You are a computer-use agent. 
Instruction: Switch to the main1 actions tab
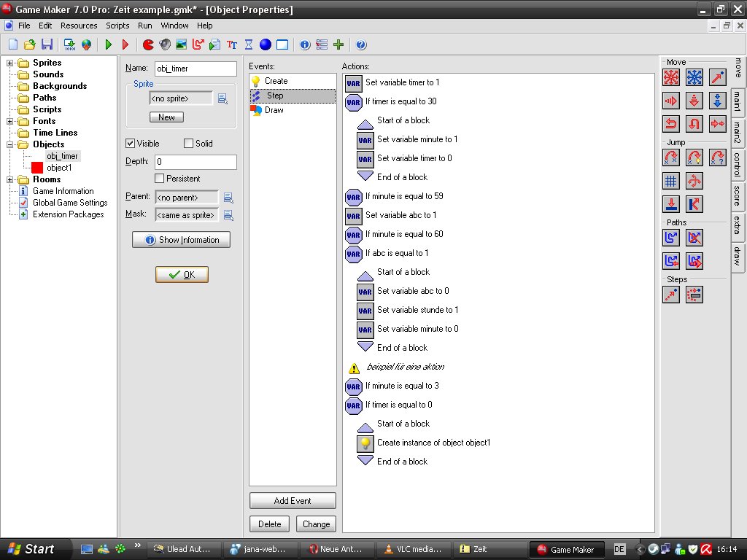pyautogui.click(x=738, y=101)
